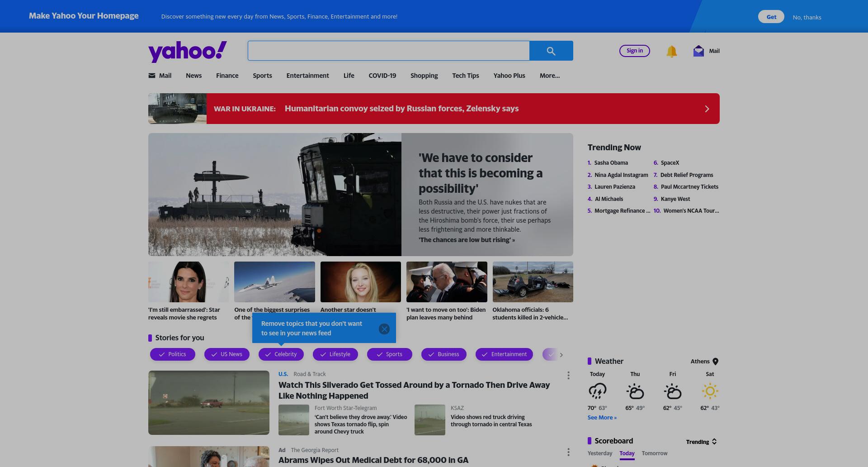Toggle the Lifestyle topic chip
The image size is (868, 467).
[x=335, y=354]
